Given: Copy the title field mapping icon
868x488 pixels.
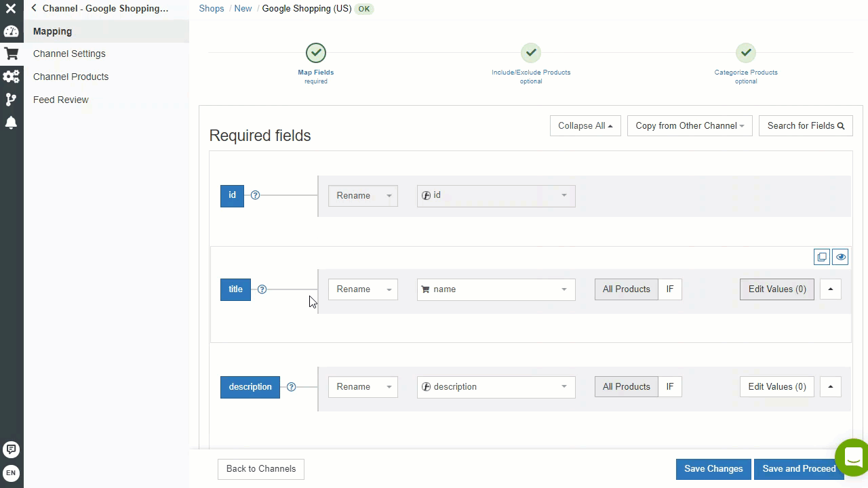Looking at the screenshot, I should (822, 257).
